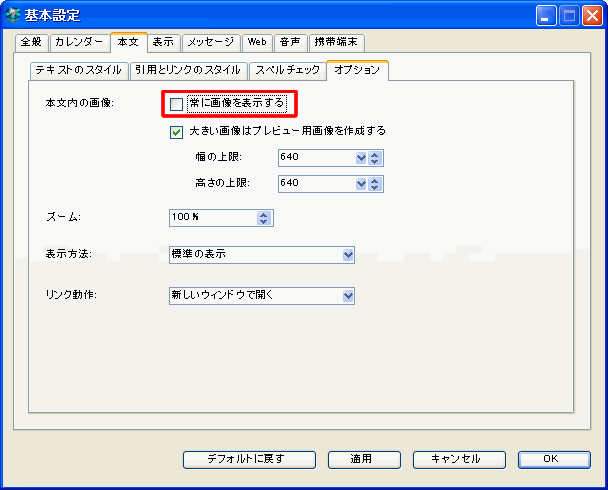Switch to the 全般 tab
Viewport: 608px width, 490px height.
tap(31, 42)
